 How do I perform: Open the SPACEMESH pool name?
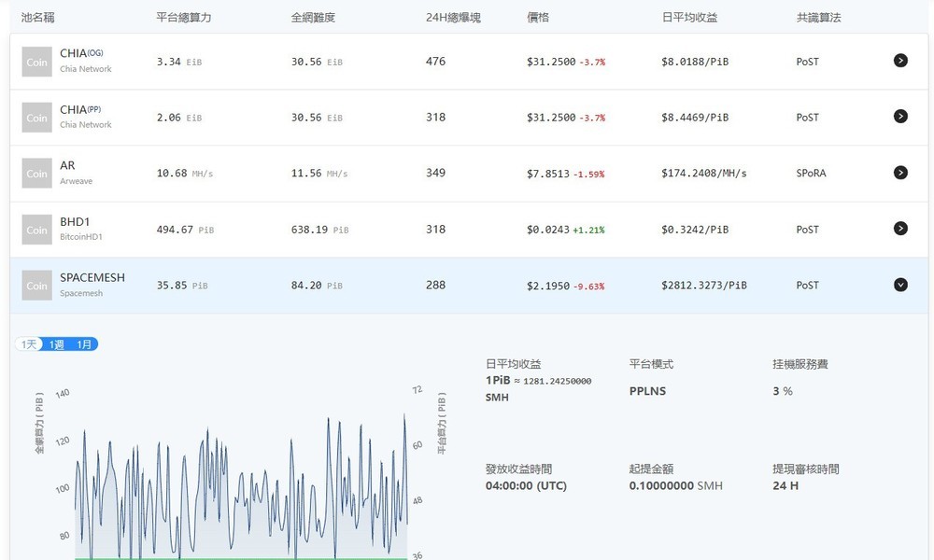click(92, 278)
